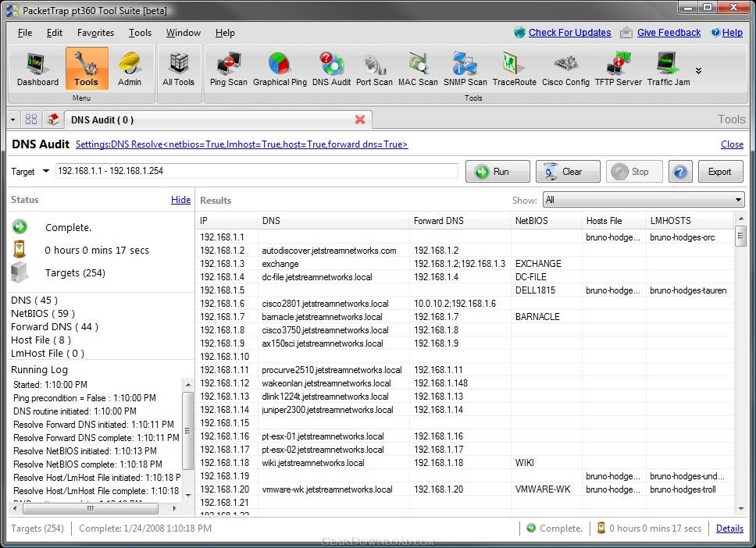Launch the MAC Scan tool

418,69
